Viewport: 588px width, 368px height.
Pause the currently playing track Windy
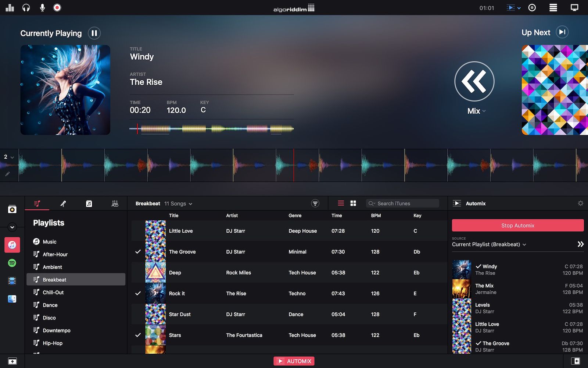pyautogui.click(x=94, y=33)
